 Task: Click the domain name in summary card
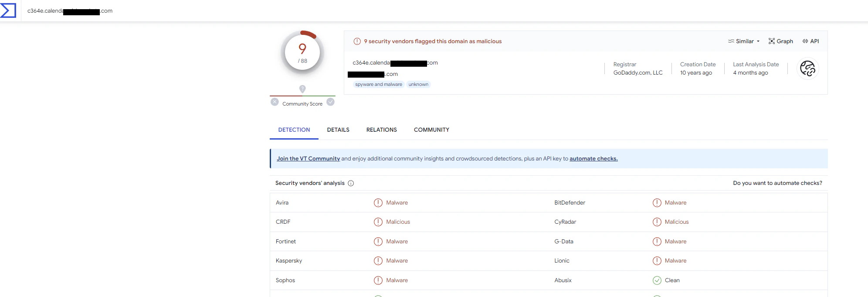(x=395, y=63)
